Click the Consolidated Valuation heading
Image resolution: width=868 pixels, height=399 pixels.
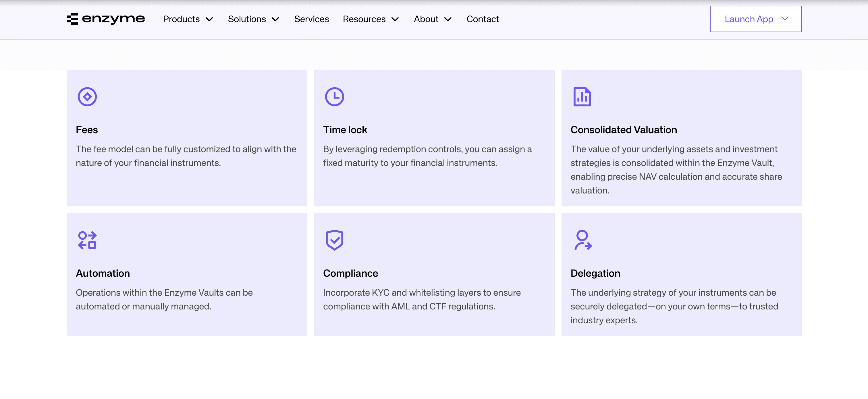623,130
